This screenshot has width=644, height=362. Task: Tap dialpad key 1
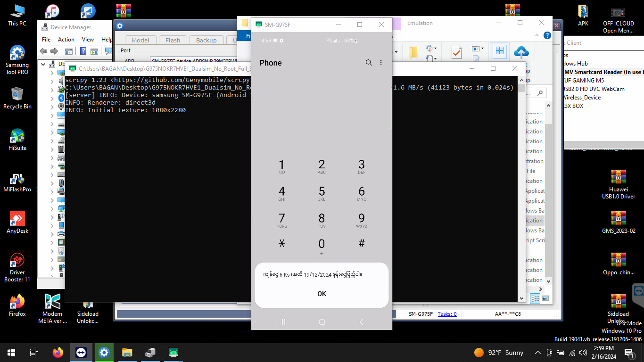pos(281,167)
